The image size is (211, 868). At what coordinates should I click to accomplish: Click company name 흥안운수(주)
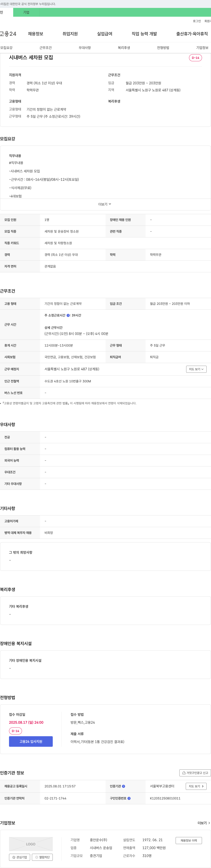(x=98, y=840)
